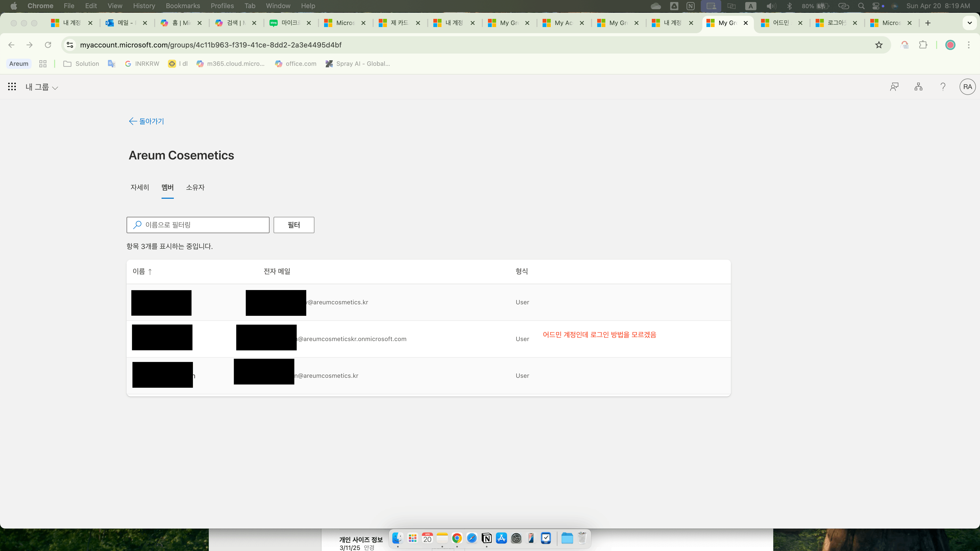Open Launchpad from the Dock
The height and width of the screenshot is (551, 980).
click(412, 538)
